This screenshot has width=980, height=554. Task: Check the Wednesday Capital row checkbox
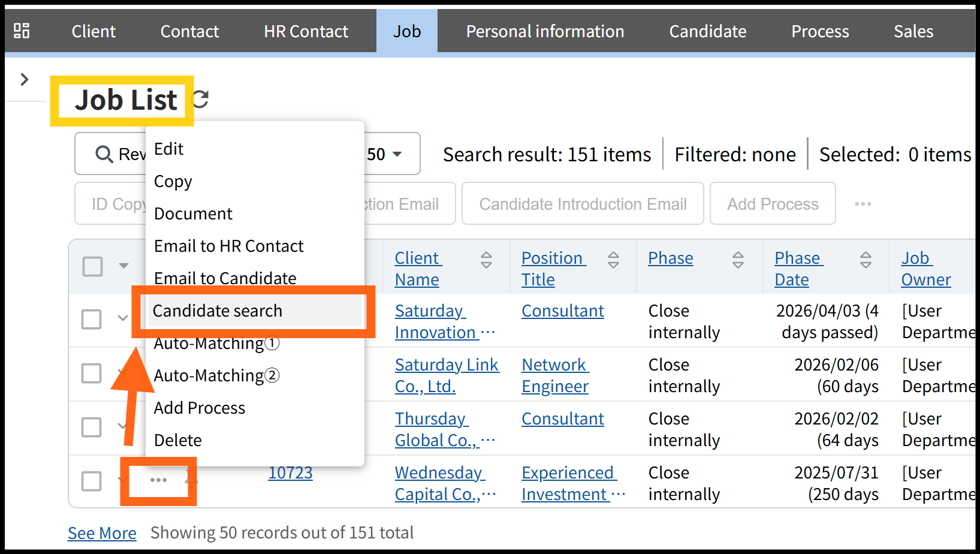click(x=91, y=481)
